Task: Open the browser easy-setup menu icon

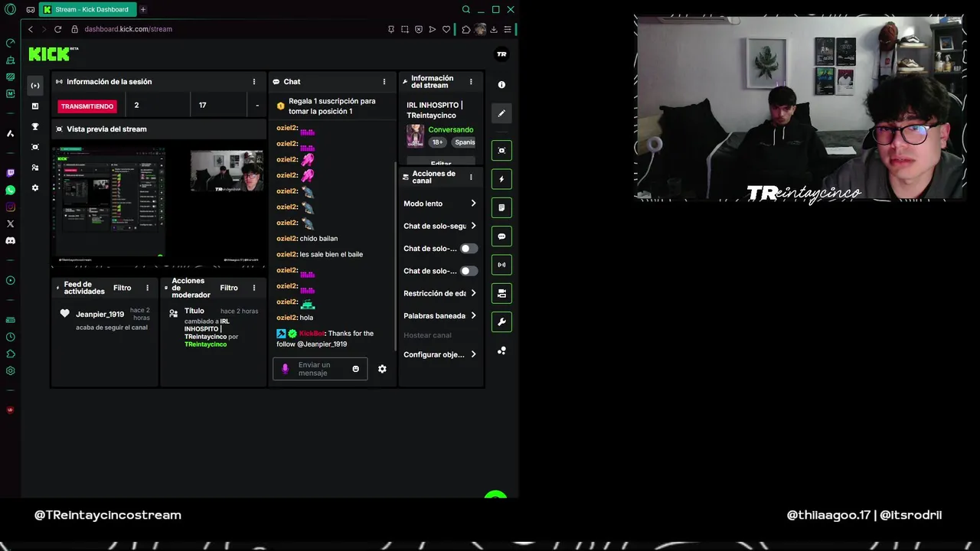Action: click(507, 29)
